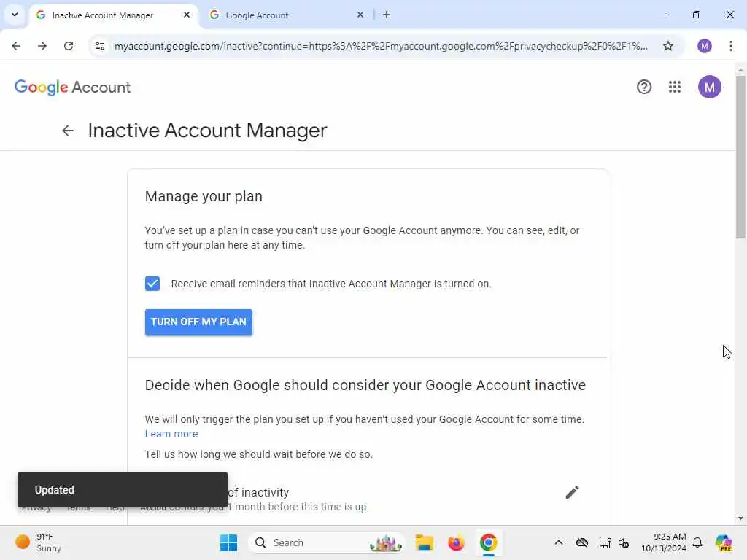The width and height of the screenshot is (747, 560).
Task: Switch to the Inactive Account Manager tab
Action: [103, 15]
